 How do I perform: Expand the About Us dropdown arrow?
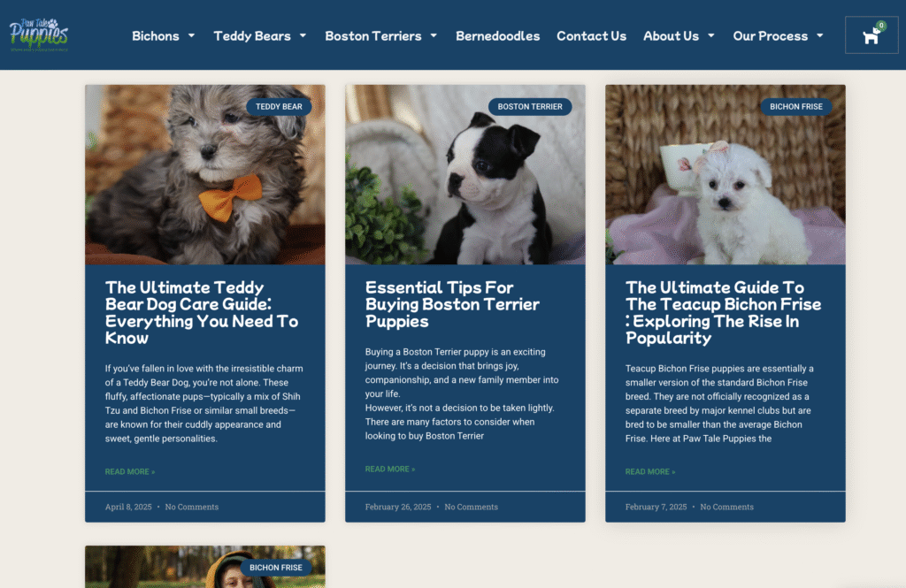click(711, 36)
